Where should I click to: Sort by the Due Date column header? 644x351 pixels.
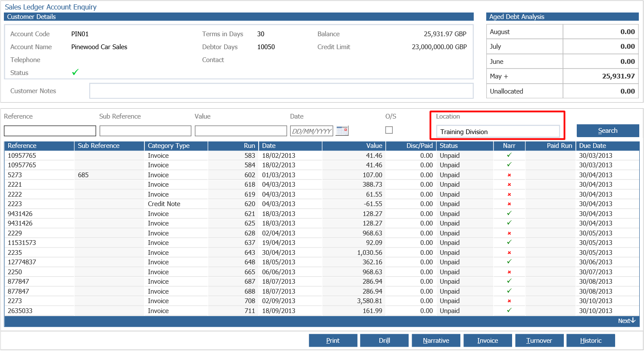click(x=608, y=146)
